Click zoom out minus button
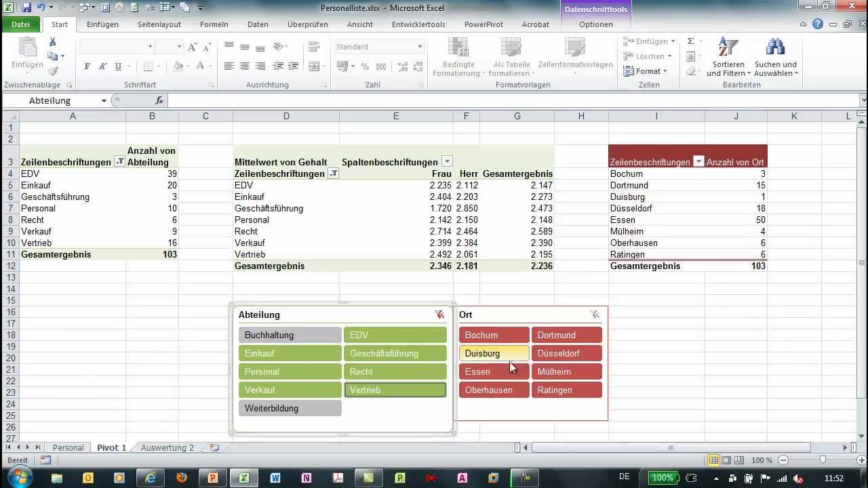The height and width of the screenshot is (488, 868). tap(783, 460)
